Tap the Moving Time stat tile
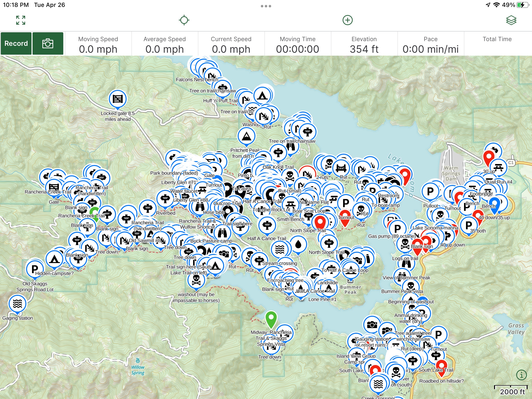Viewport: 532px width, 399px height. coord(298,44)
